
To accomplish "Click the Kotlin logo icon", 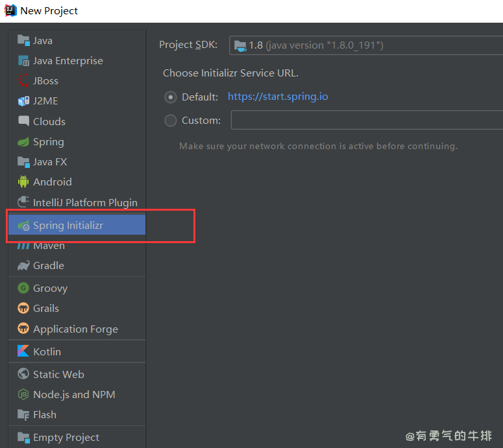I will tap(23, 351).
